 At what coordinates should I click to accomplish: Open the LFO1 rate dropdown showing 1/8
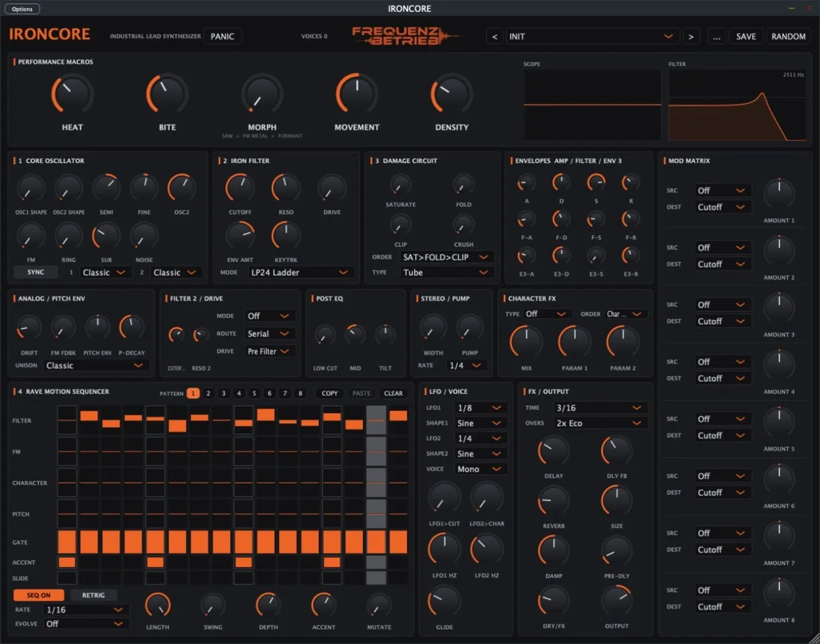[x=481, y=407]
